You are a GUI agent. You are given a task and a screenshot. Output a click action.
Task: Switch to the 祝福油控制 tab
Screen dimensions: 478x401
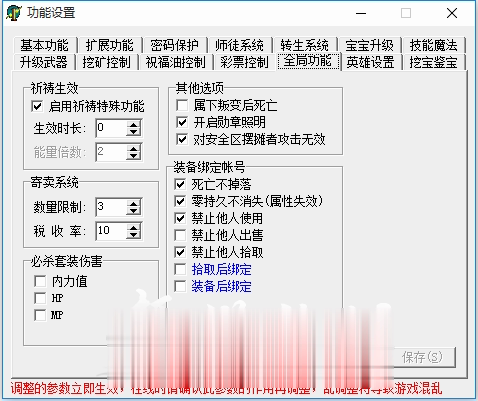175,62
